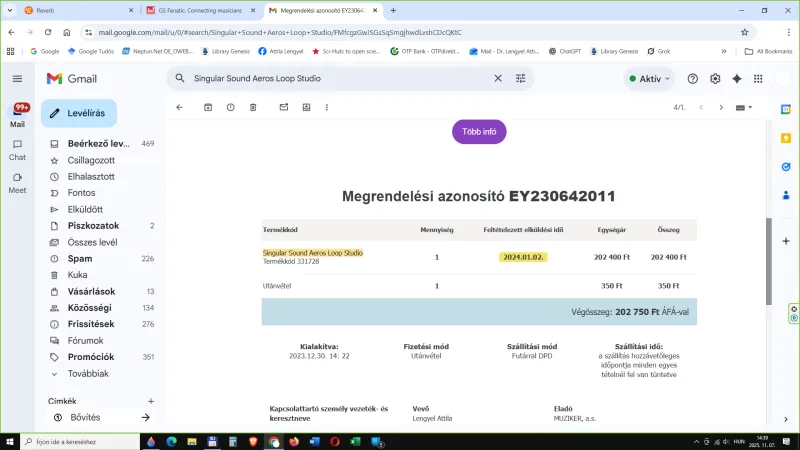Expand the Továbbiak label list

(87, 374)
